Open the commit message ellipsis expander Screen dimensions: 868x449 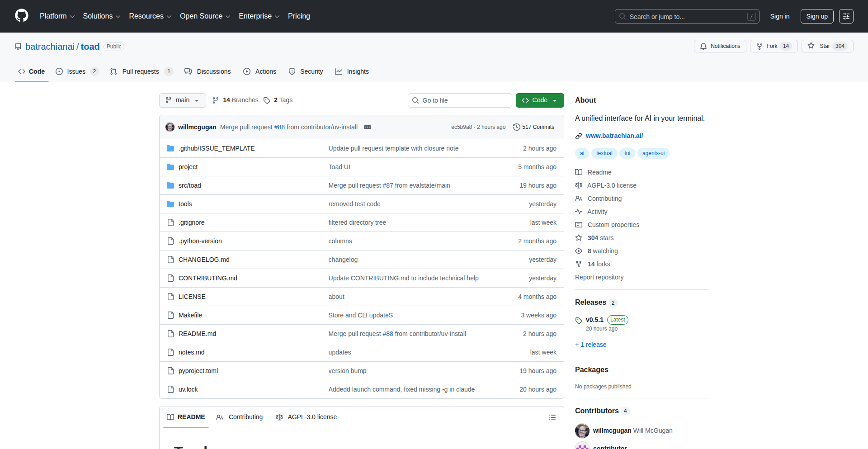(x=368, y=127)
